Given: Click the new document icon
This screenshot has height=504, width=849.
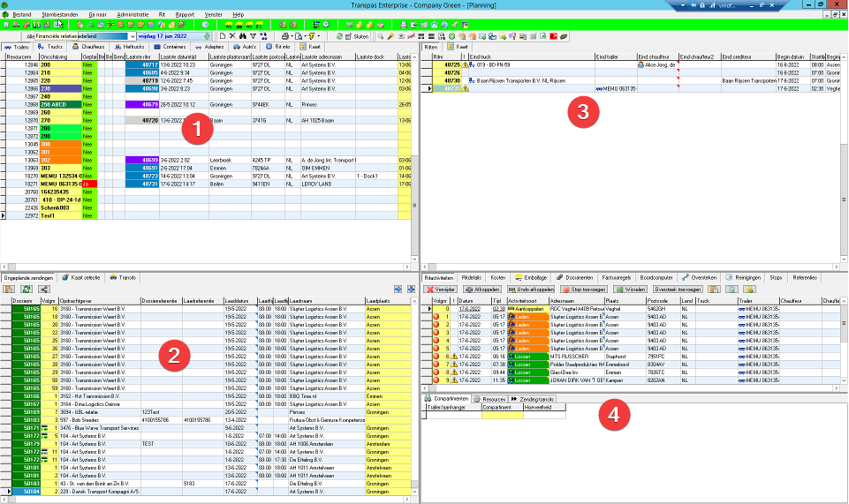Looking at the screenshot, I should 222,36.
